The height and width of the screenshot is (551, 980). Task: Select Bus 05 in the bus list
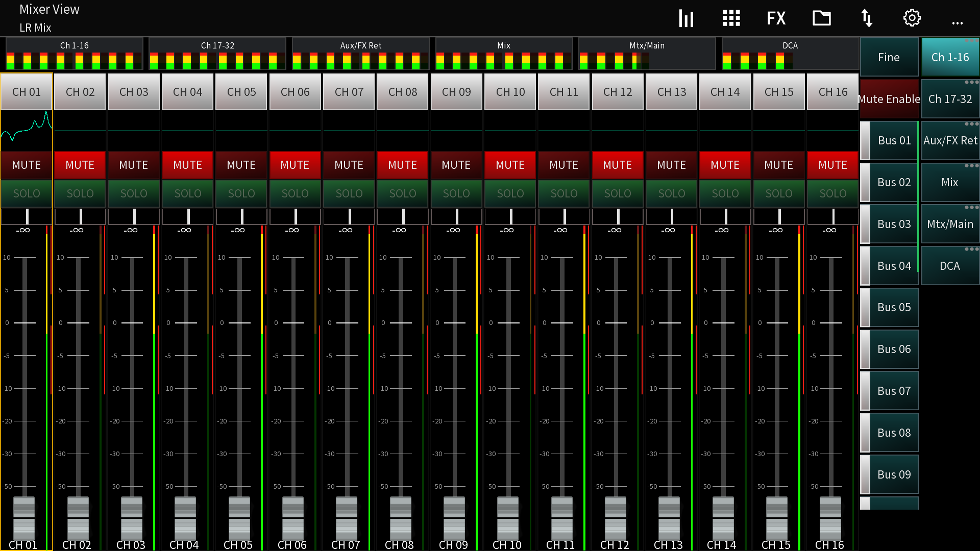(x=894, y=307)
